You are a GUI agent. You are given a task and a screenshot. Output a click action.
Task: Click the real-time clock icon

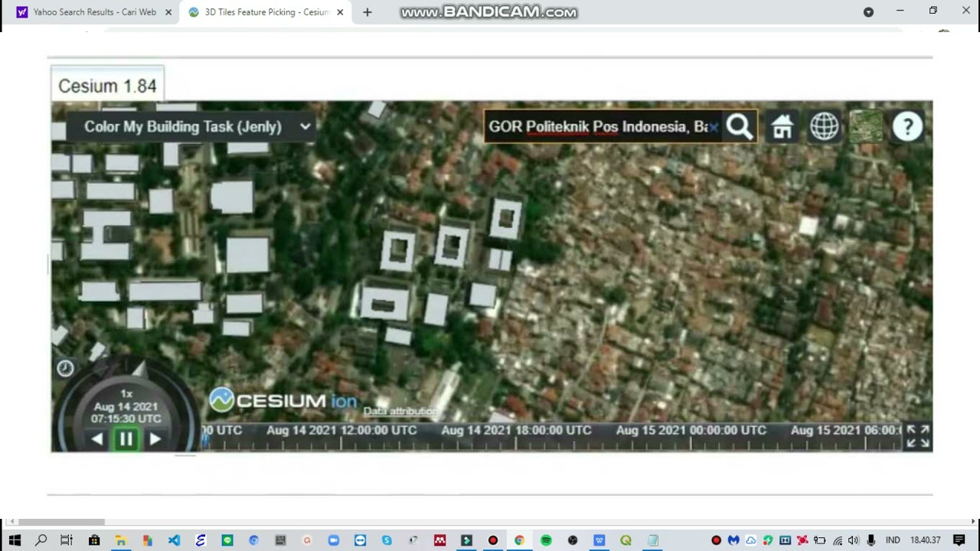[65, 369]
